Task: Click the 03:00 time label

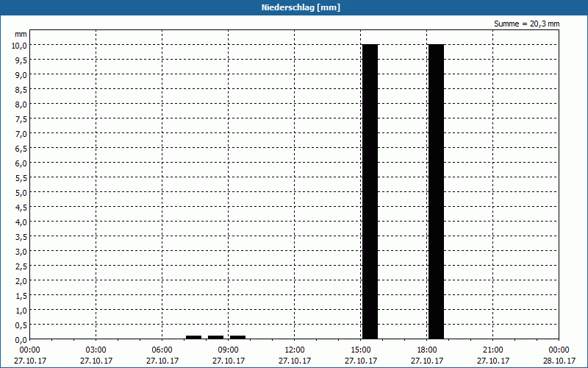Action: [x=96, y=350]
